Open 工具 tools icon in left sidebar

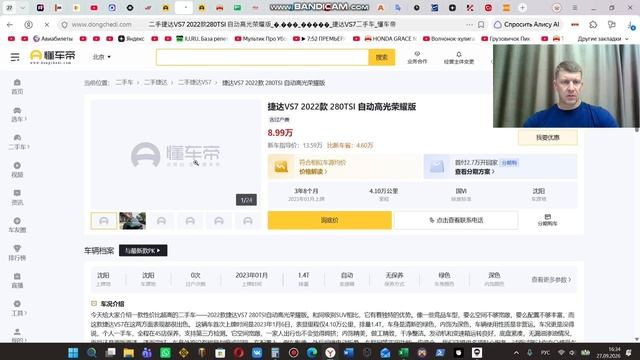pos(18,308)
